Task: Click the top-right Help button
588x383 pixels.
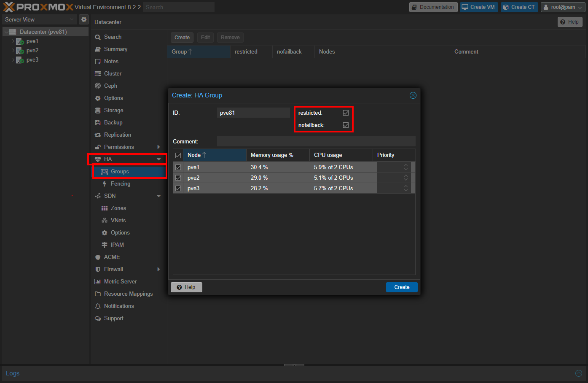Action: click(570, 22)
